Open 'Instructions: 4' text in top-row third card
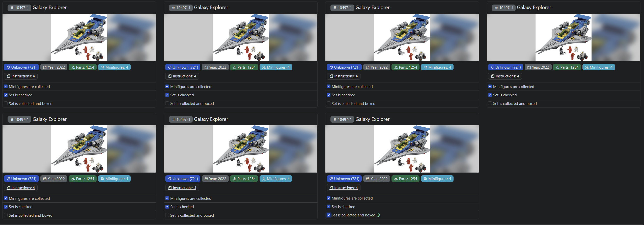Screen dimensions: 644x225 (346, 76)
